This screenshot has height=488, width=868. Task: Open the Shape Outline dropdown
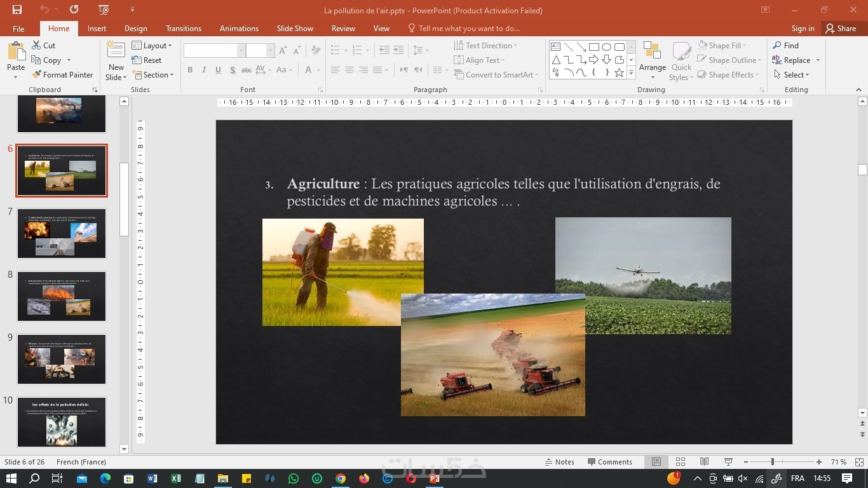point(730,60)
